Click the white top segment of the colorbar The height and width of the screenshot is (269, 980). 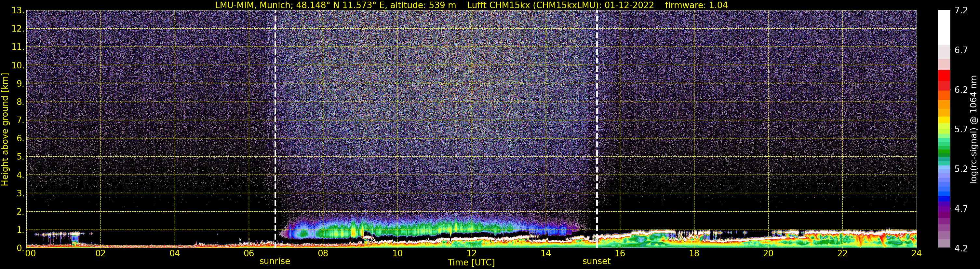(x=944, y=27)
